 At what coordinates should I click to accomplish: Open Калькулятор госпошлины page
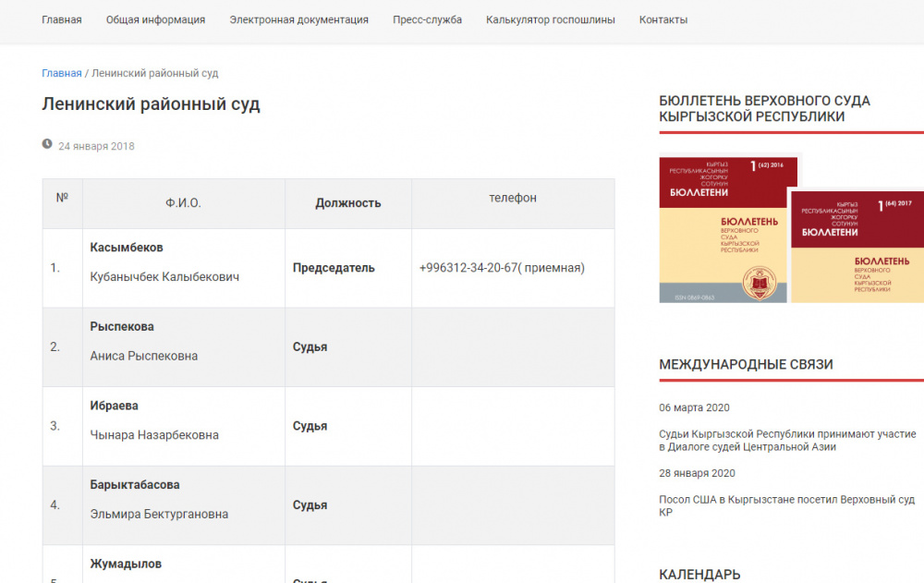550,19
